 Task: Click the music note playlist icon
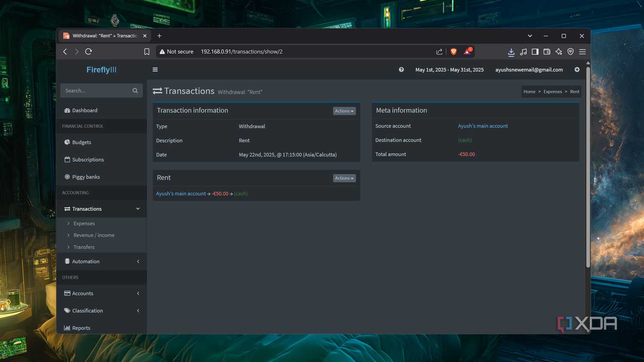(x=523, y=51)
